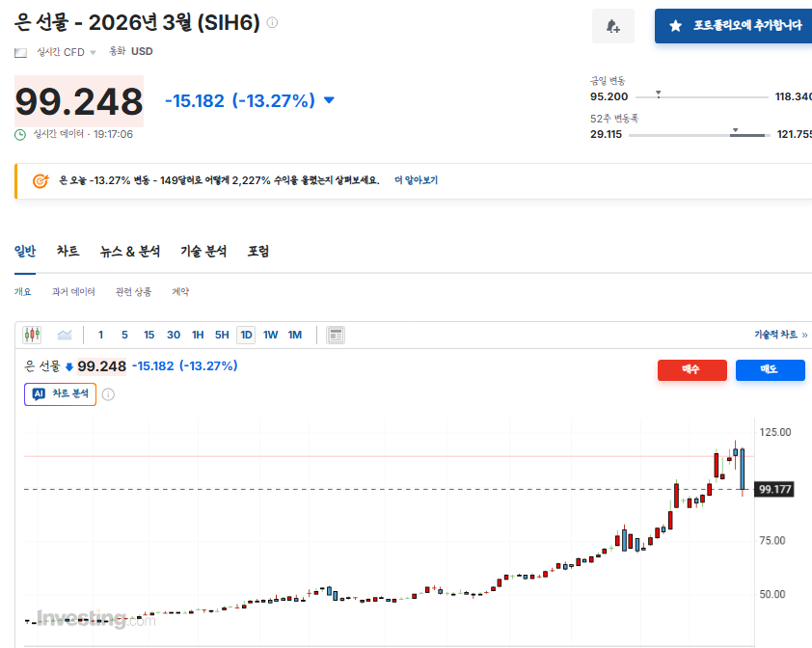
Task: Select the candlestick chart type icon
Action: 33,335
